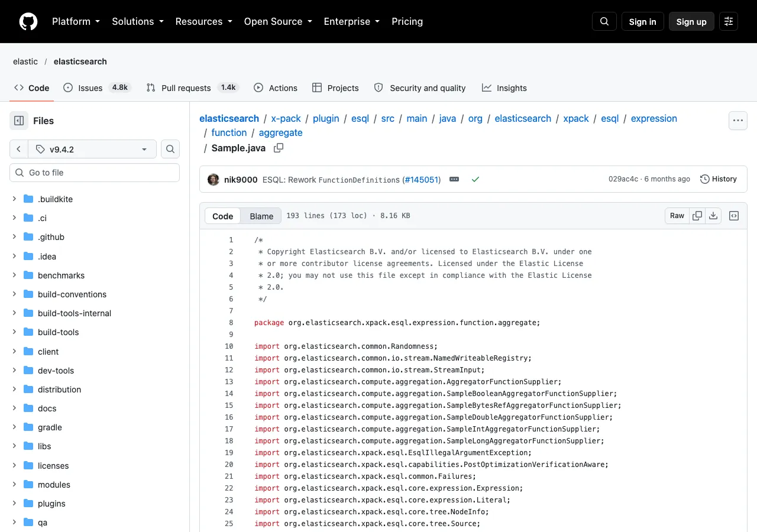The width and height of the screenshot is (757, 532).
Task: Click the search magnifier in header
Action: tap(604, 21)
